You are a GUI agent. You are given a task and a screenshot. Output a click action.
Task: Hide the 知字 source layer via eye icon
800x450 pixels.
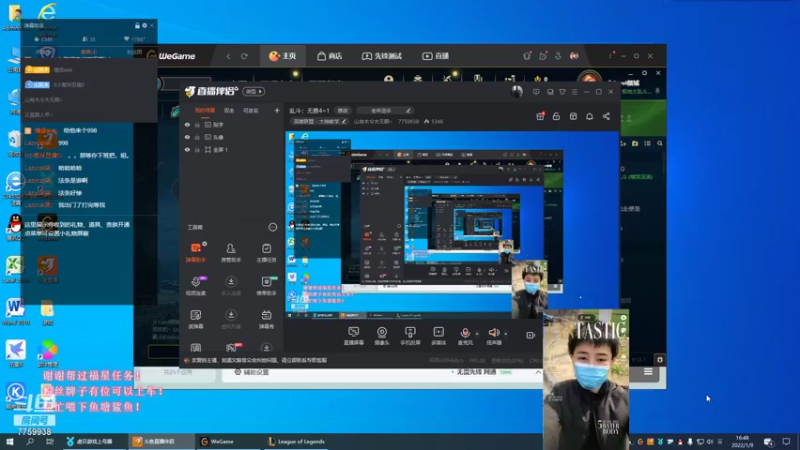(x=187, y=124)
